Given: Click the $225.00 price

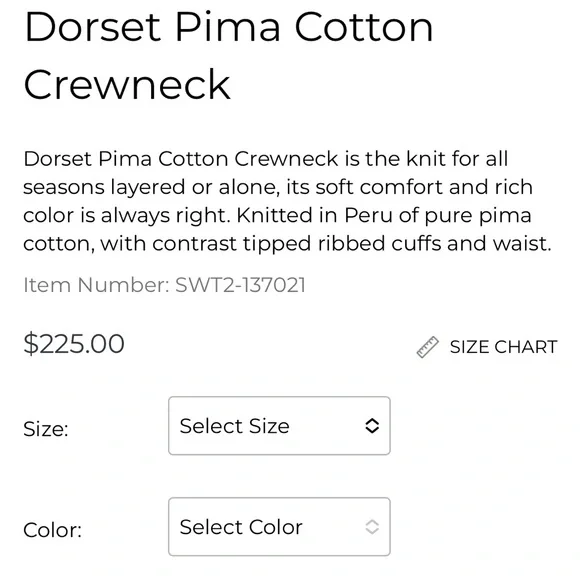Looking at the screenshot, I should pyautogui.click(x=74, y=344).
